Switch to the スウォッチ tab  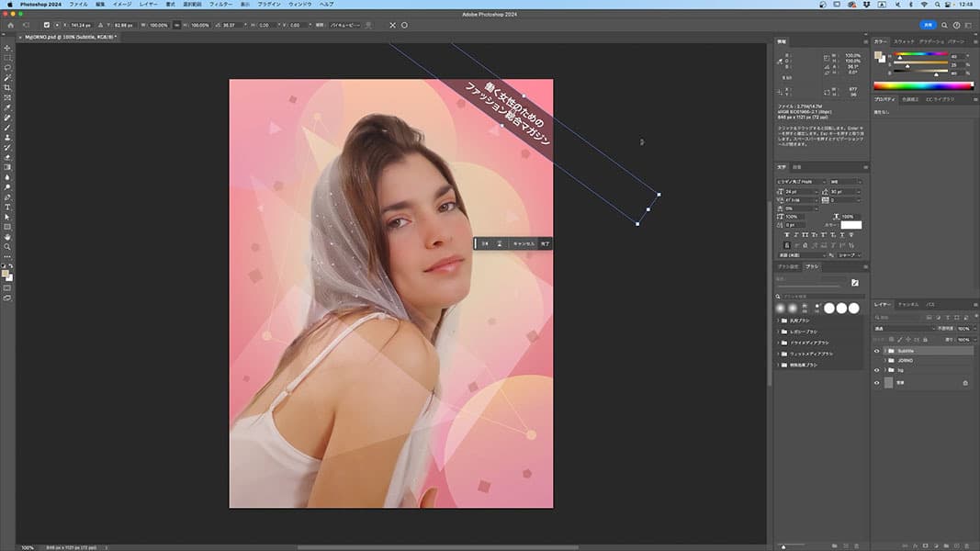tap(904, 42)
